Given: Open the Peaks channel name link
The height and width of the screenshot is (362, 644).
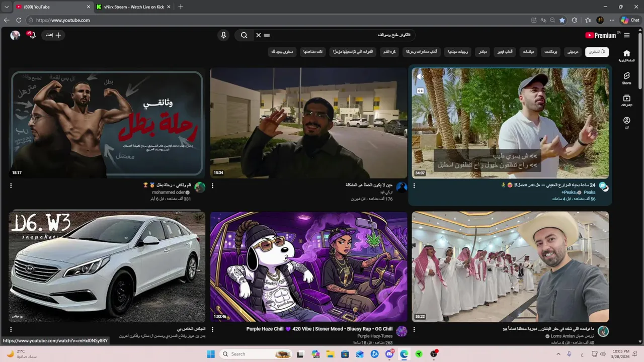Looking at the screenshot, I should pos(589,192).
